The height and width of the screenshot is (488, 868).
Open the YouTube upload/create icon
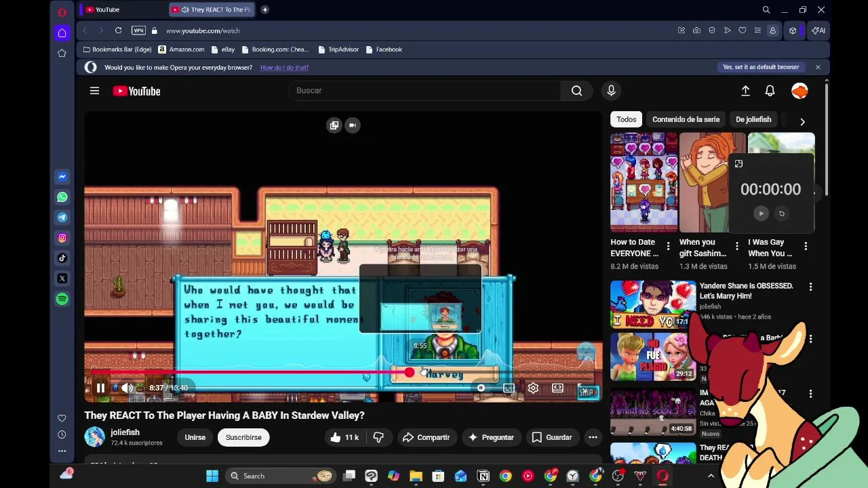tap(745, 91)
